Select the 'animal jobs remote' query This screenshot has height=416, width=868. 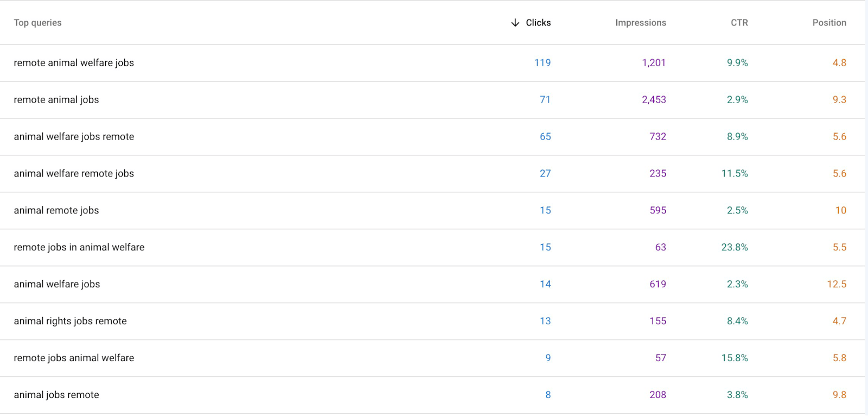tap(432, 395)
